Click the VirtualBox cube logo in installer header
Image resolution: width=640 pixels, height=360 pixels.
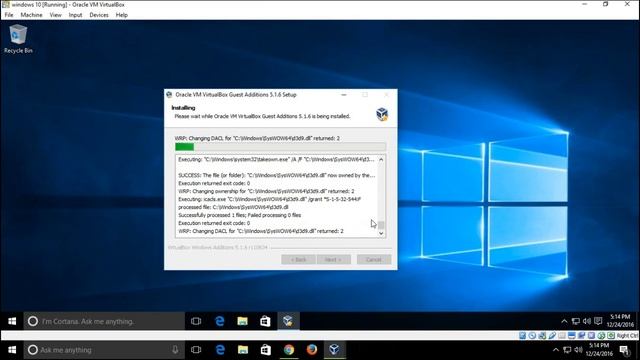coord(382,114)
